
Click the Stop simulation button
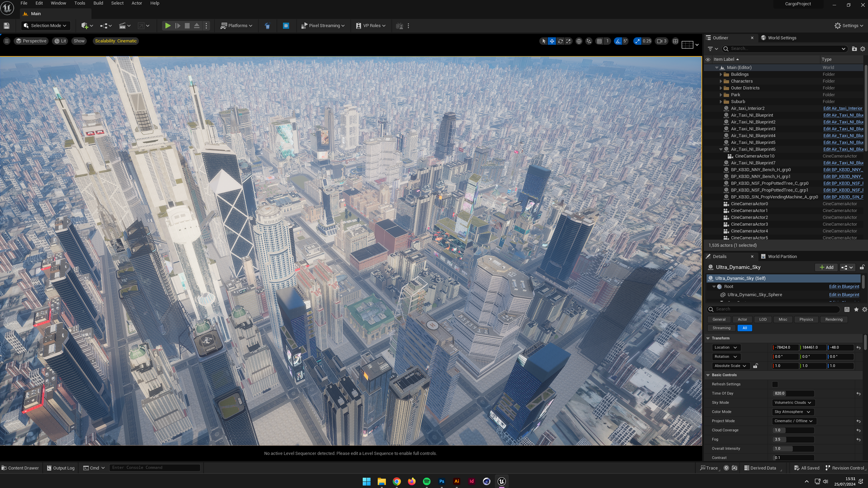[x=187, y=26]
